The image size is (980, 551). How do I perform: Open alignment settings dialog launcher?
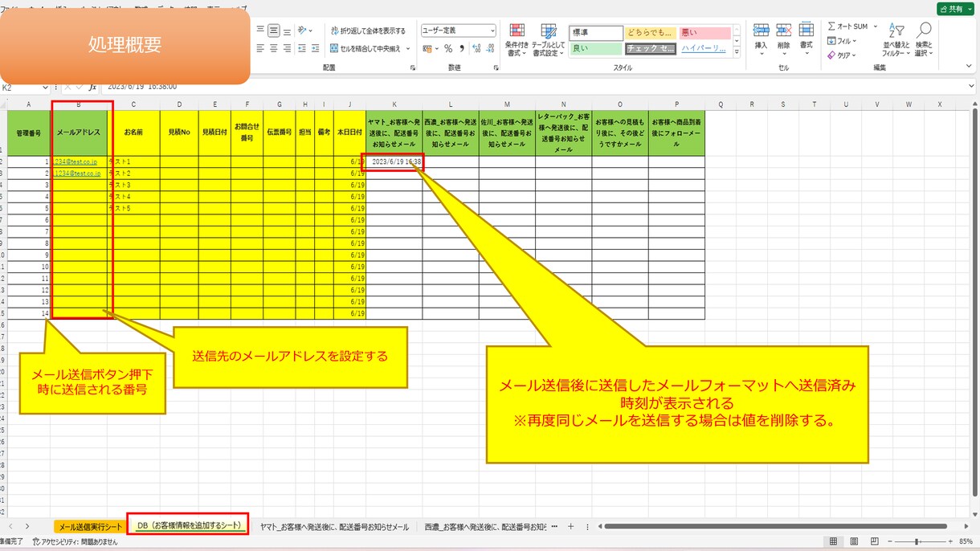413,68
